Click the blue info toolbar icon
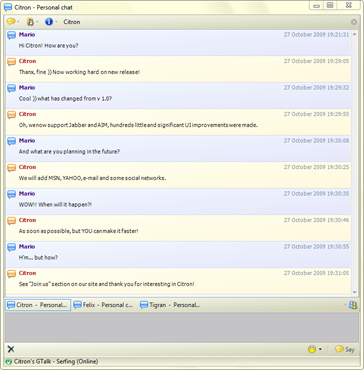 [49, 22]
